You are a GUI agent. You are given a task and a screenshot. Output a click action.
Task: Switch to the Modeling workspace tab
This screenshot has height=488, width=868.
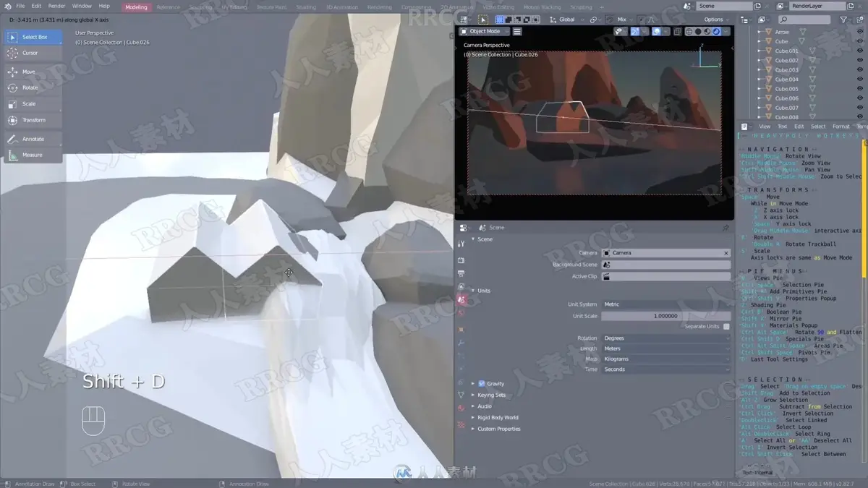coord(136,7)
